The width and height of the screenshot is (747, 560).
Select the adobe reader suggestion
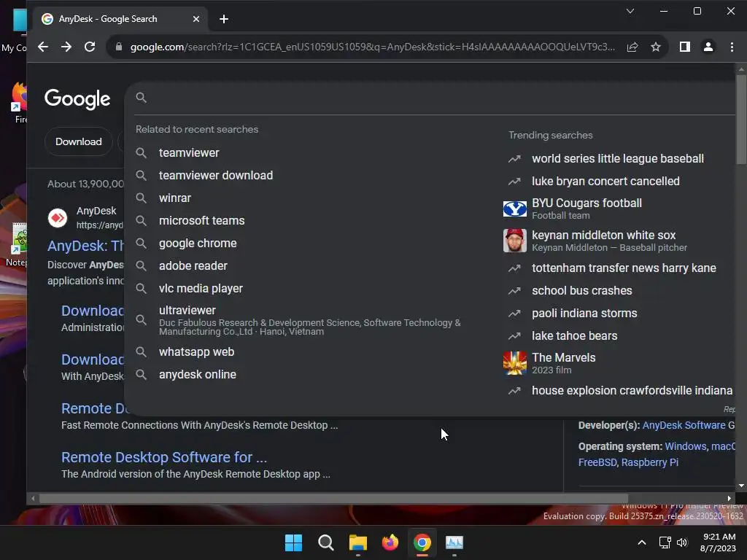click(x=193, y=265)
